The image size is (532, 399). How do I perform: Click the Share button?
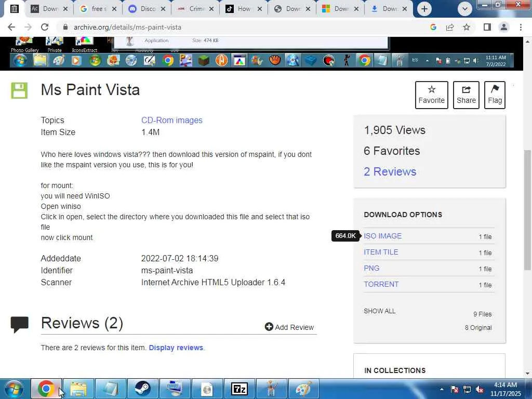466,95
